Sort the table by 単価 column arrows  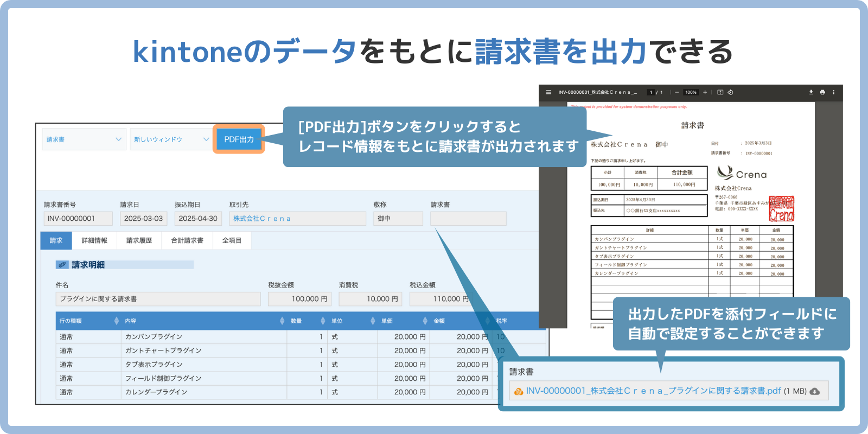[x=425, y=321]
